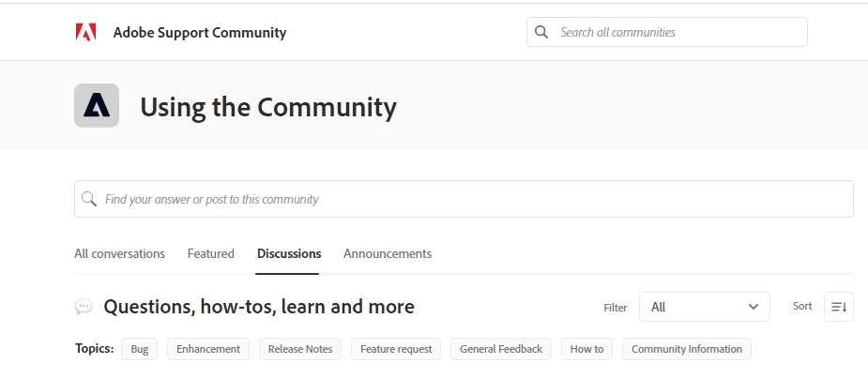
Task: Click the speech bubble icon beside Questions heading
Action: (84, 307)
